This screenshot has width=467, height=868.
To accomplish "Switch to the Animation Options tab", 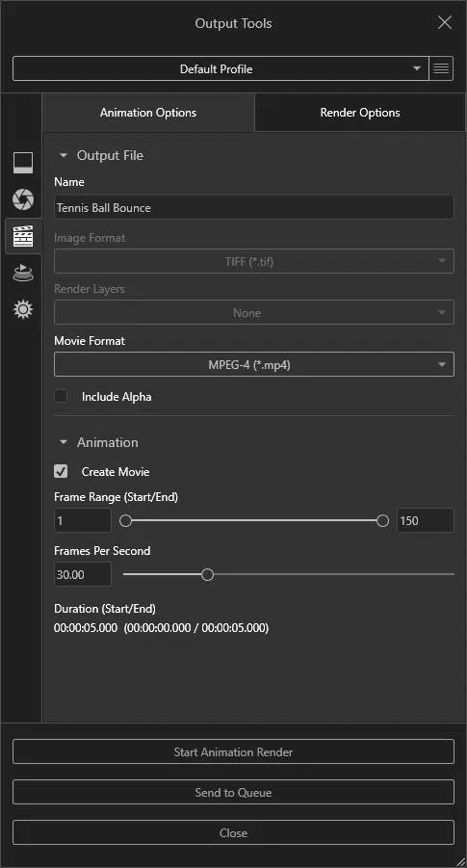I will pos(148,113).
